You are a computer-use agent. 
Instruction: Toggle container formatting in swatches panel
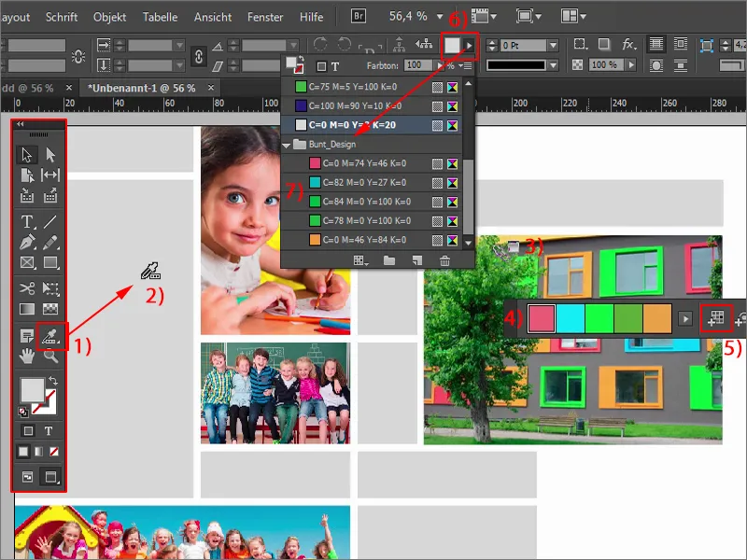coord(321,66)
